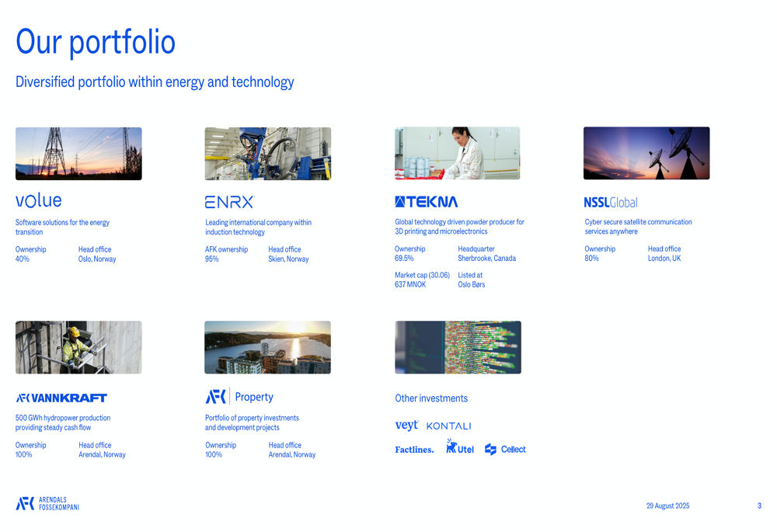Screen dimensions: 777x532
Task: Open the hydropower worker photo
Action: [78, 347]
